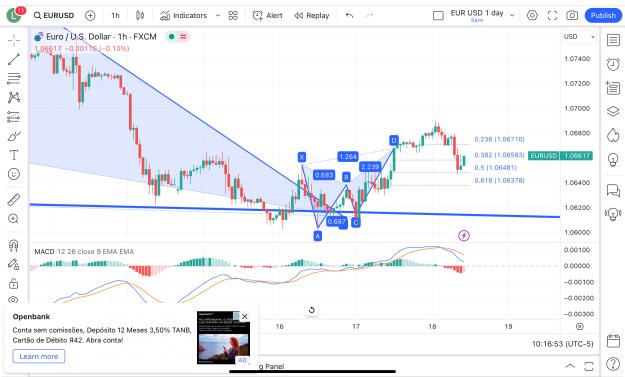Open chart settings hexagon icon
Screen dimensions: 625x377
[532, 16]
